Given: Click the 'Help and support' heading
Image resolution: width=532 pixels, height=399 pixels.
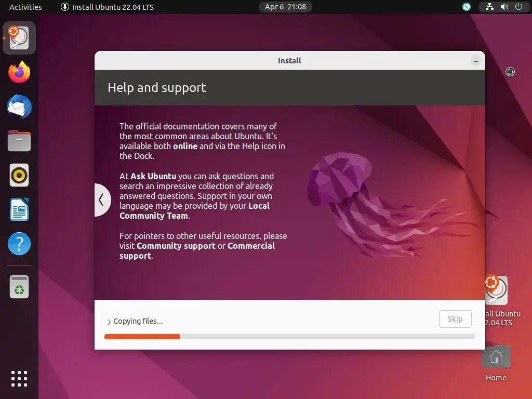Looking at the screenshot, I should pos(157,87).
